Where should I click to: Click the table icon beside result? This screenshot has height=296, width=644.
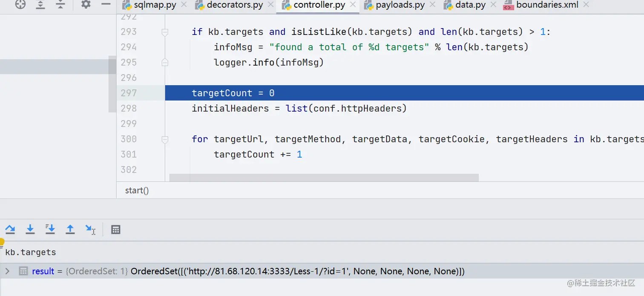point(23,271)
